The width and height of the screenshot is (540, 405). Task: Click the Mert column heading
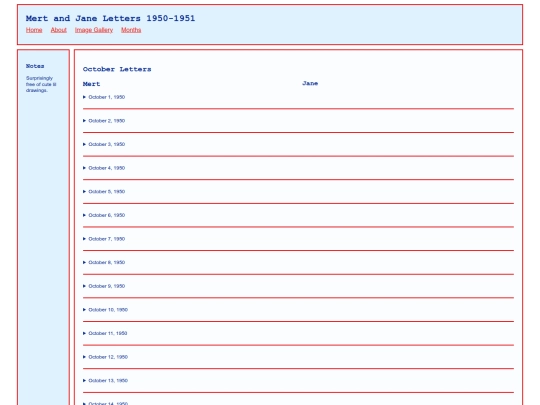92,84
